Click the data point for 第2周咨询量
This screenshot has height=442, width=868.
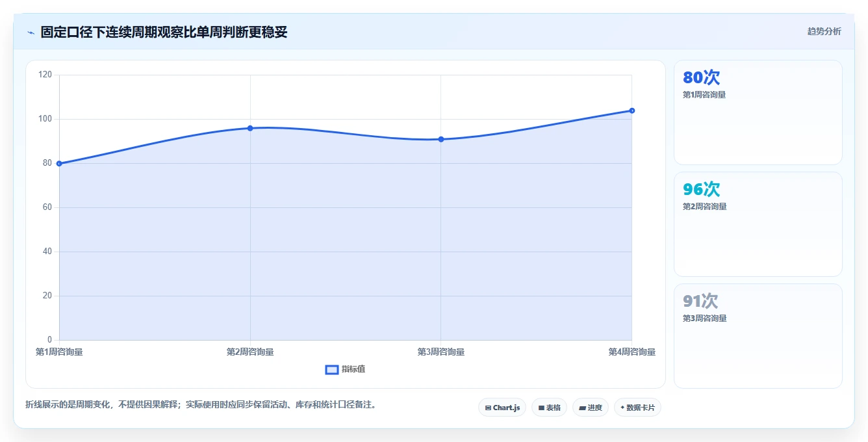[x=250, y=128]
